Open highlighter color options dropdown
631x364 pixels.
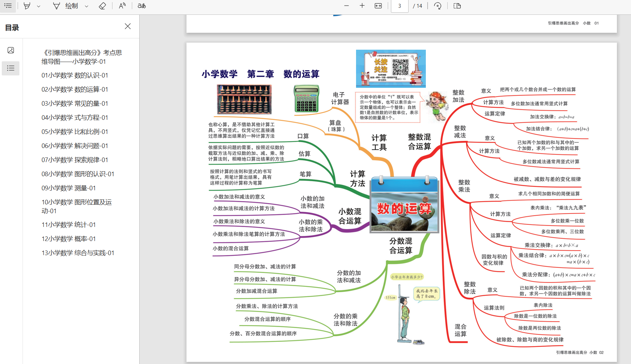[x=38, y=6]
